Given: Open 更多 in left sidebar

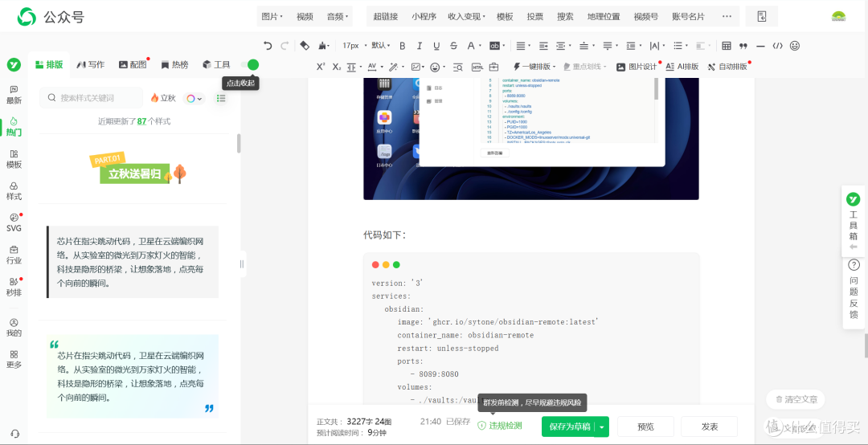Looking at the screenshot, I should [x=14, y=359].
